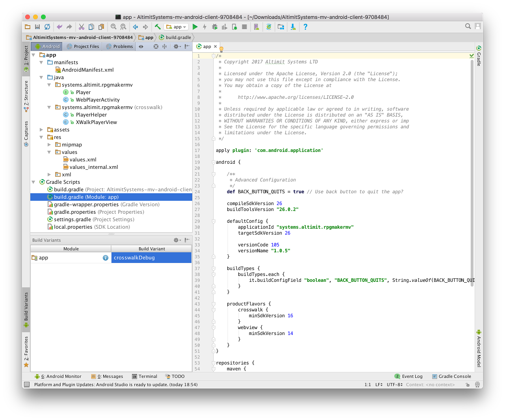
Task: Navigate back with the blue arrow
Action: pyautogui.click(x=136, y=27)
